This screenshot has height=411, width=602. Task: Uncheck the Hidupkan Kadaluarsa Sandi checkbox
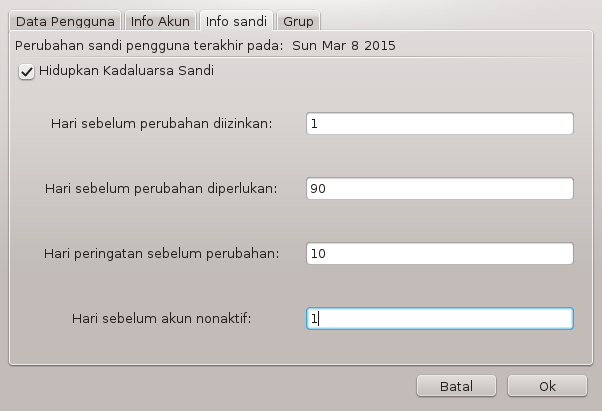[x=26, y=72]
